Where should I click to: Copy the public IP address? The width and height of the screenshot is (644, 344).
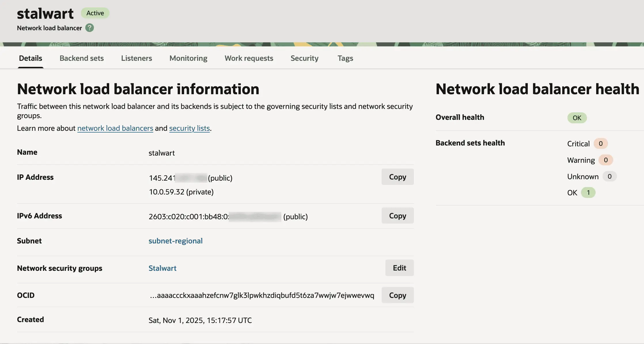(397, 177)
